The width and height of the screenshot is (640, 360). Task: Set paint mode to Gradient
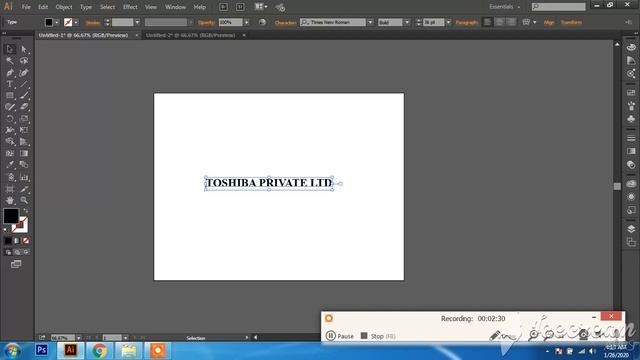(x=17, y=241)
